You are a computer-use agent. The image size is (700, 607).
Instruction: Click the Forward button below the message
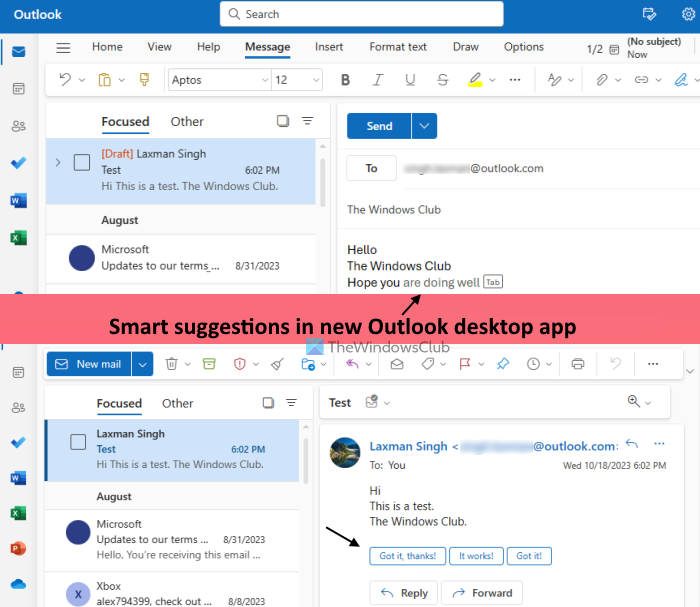click(482, 593)
